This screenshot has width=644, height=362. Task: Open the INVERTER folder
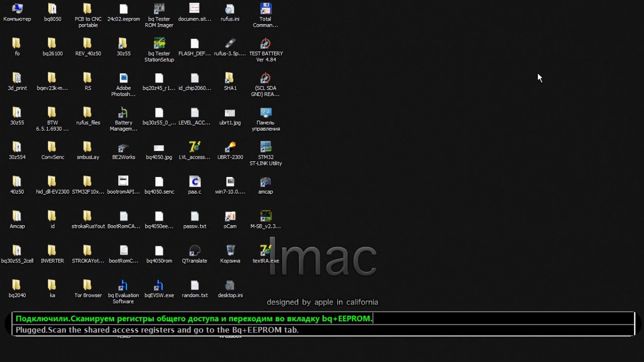click(52, 254)
